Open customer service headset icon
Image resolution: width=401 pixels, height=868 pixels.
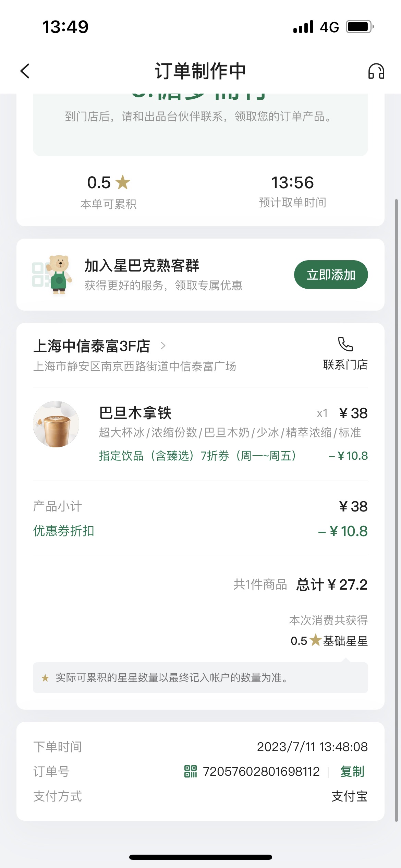(x=376, y=71)
